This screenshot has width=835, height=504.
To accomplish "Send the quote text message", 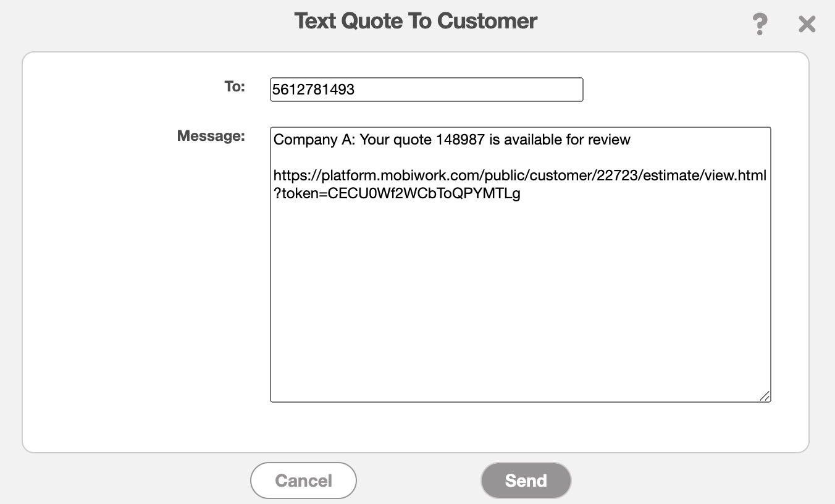I will [x=526, y=481].
